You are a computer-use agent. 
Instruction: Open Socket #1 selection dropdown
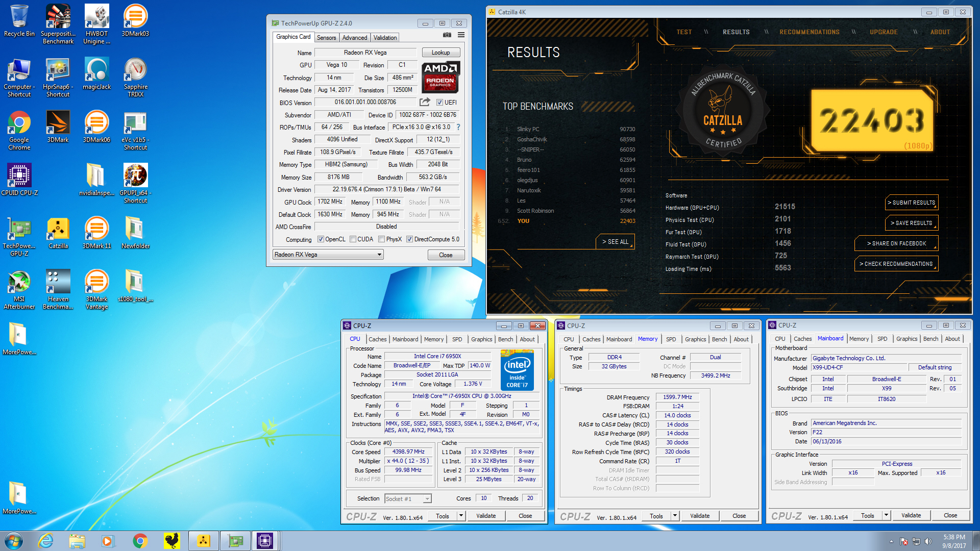[x=408, y=498]
